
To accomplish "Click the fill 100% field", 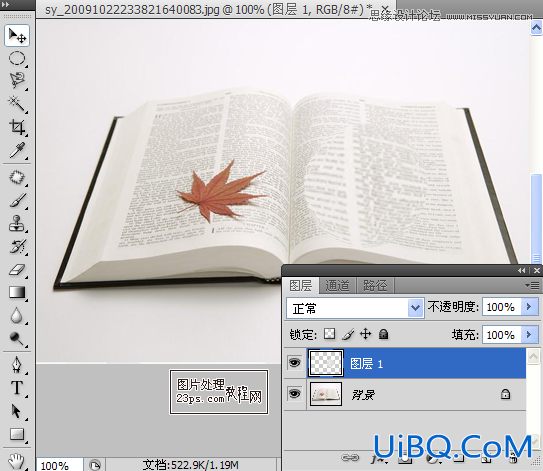I will [x=501, y=335].
